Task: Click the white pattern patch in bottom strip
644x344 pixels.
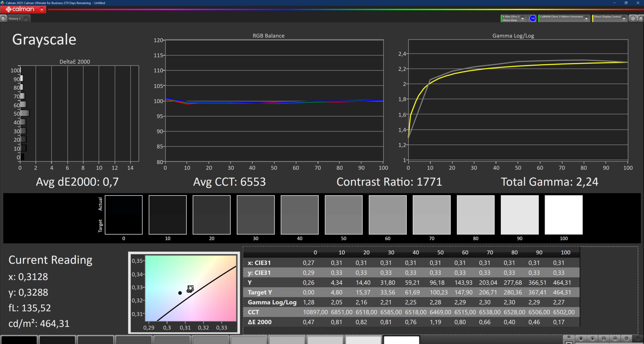Action: pos(401,340)
